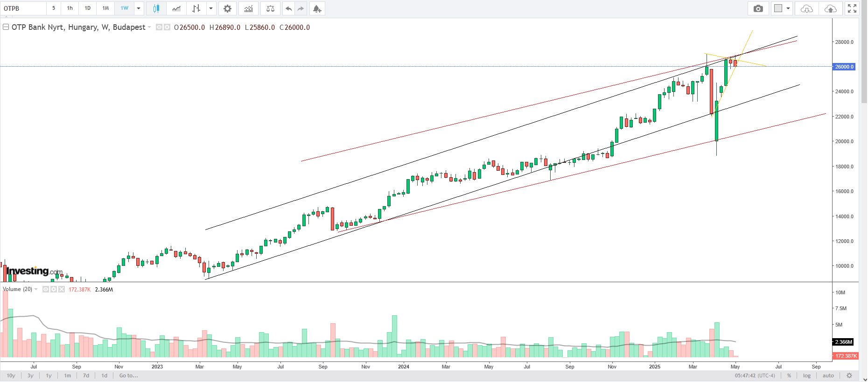Open chart properties gear in toolbar

tap(227, 8)
